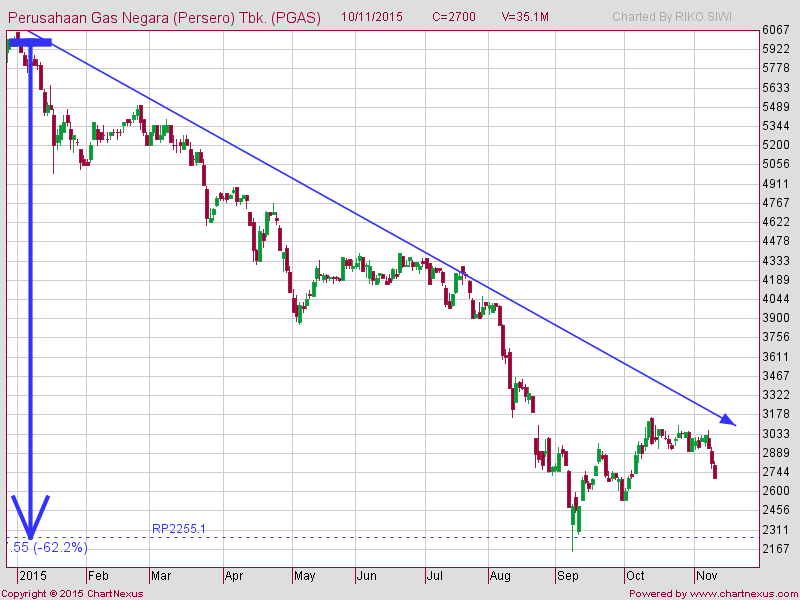This screenshot has width=800, height=600.
Task: Click the 5922 price axis label
Action: [776, 49]
